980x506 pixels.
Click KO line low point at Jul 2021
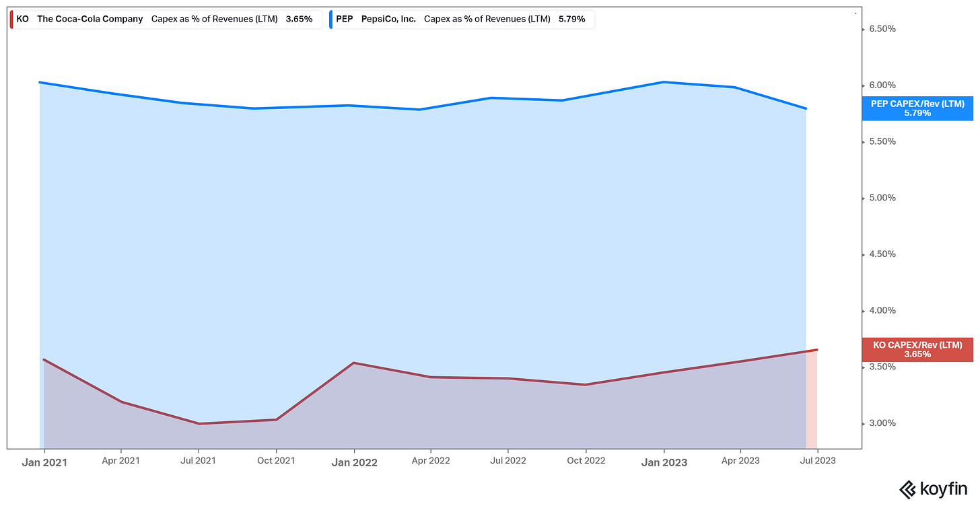(x=199, y=423)
